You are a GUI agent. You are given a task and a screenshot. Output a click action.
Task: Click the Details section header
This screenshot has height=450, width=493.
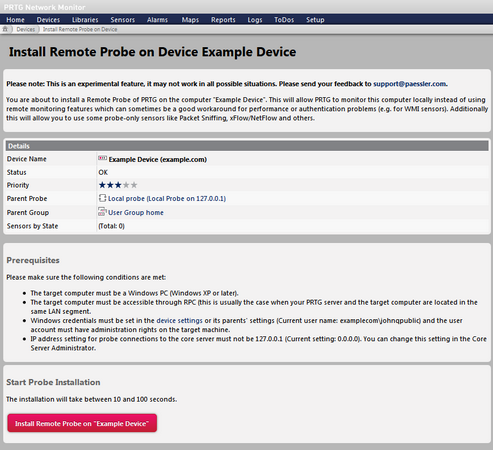point(247,146)
